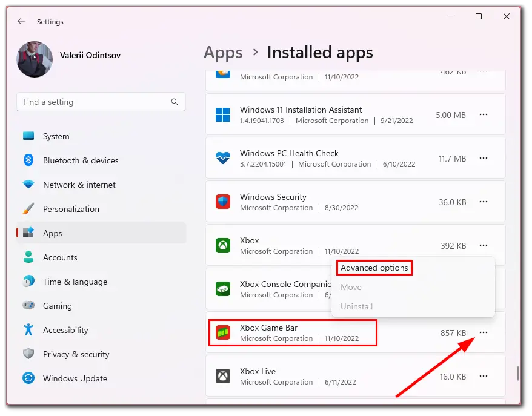Viewport: 532px width, 416px height.
Task: Open three-dot menu for Windows Security
Action: tap(484, 202)
